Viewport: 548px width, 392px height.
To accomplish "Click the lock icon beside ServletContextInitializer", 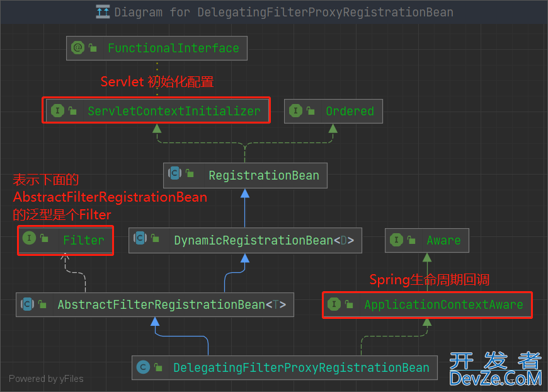I will [72, 110].
